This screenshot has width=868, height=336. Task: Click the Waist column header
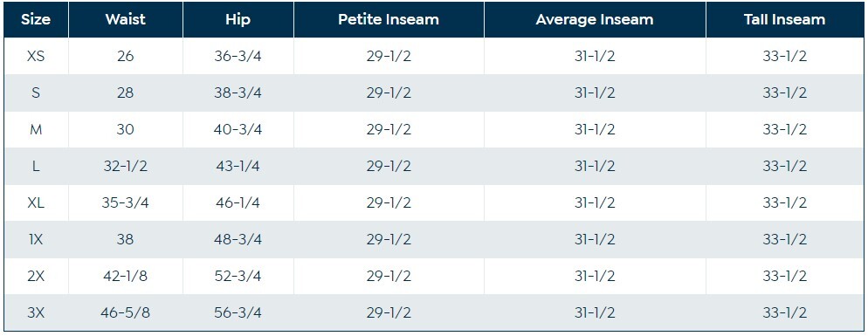[x=126, y=19]
